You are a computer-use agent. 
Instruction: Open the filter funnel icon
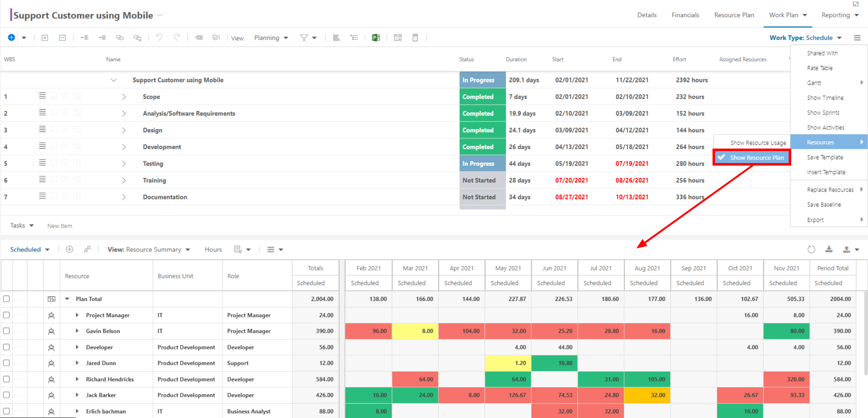coord(304,38)
